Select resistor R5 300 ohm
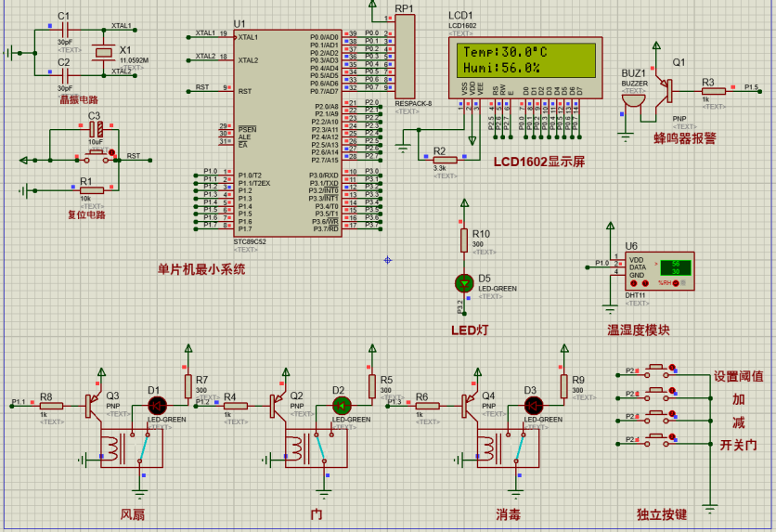The image size is (776, 532). (372, 386)
